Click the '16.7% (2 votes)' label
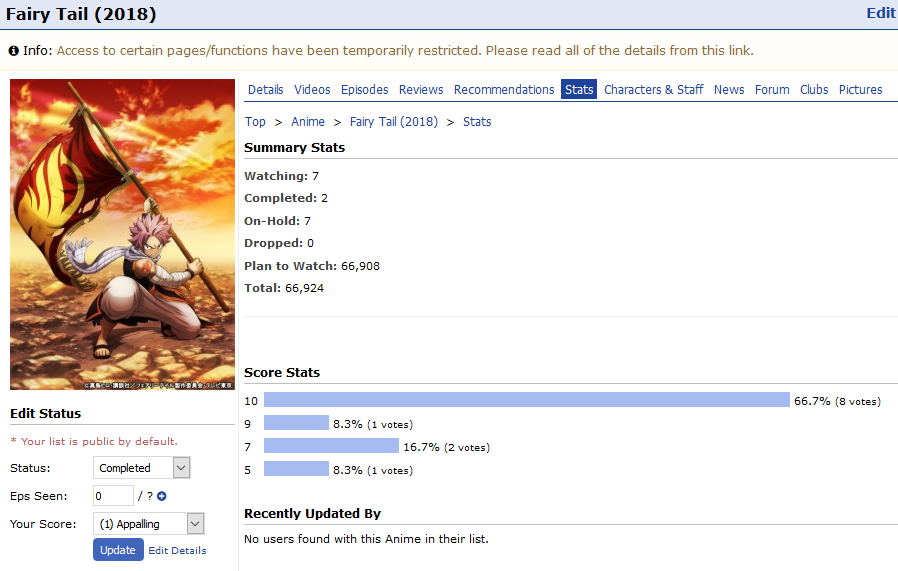The image size is (898, 571). [x=447, y=447]
